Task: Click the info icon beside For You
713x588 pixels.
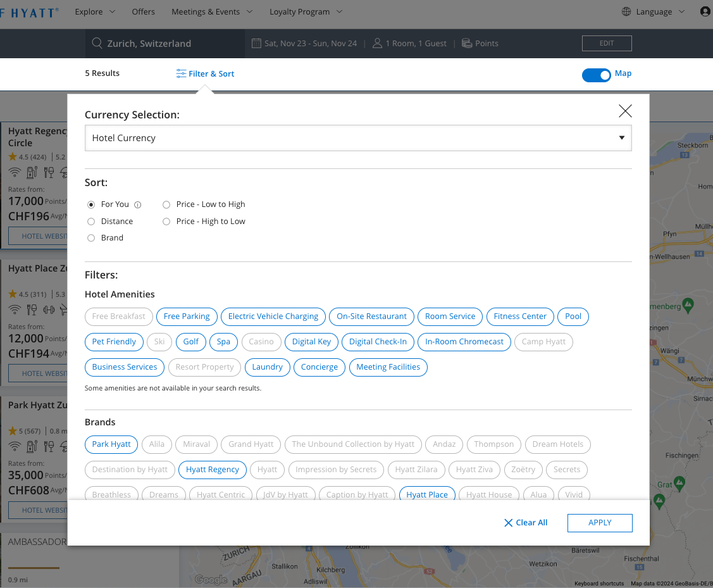Action: click(138, 204)
